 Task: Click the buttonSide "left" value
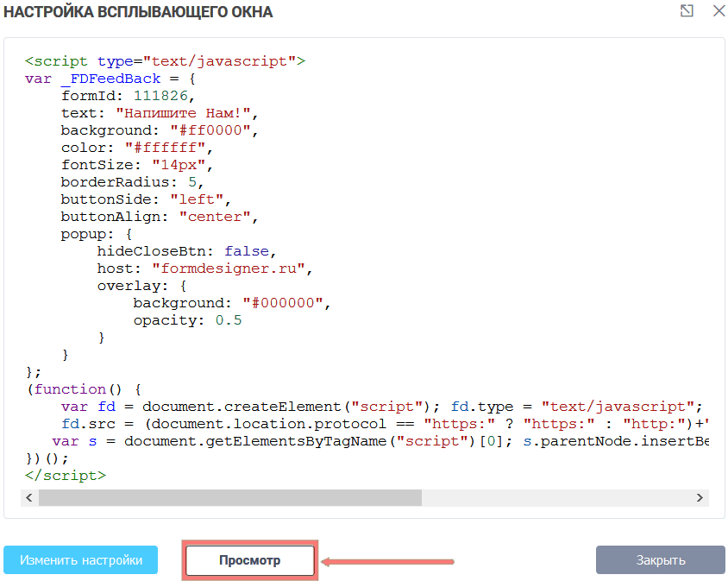click(200, 199)
